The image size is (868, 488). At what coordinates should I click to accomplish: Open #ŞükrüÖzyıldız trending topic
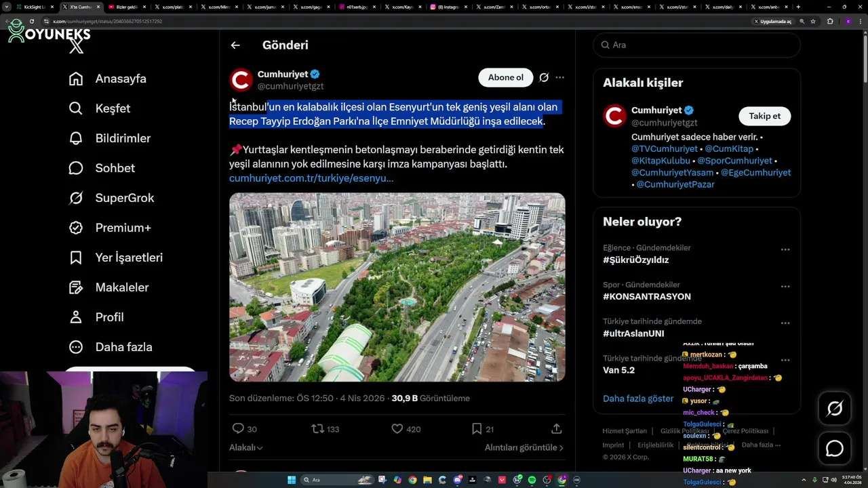(x=635, y=260)
